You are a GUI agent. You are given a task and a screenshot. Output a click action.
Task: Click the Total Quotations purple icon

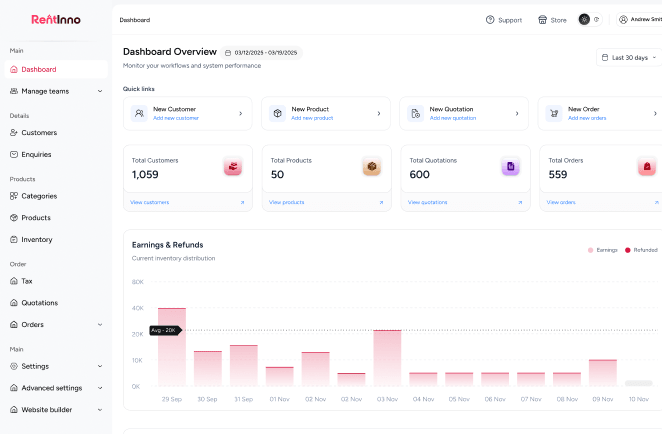[x=510, y=167]
